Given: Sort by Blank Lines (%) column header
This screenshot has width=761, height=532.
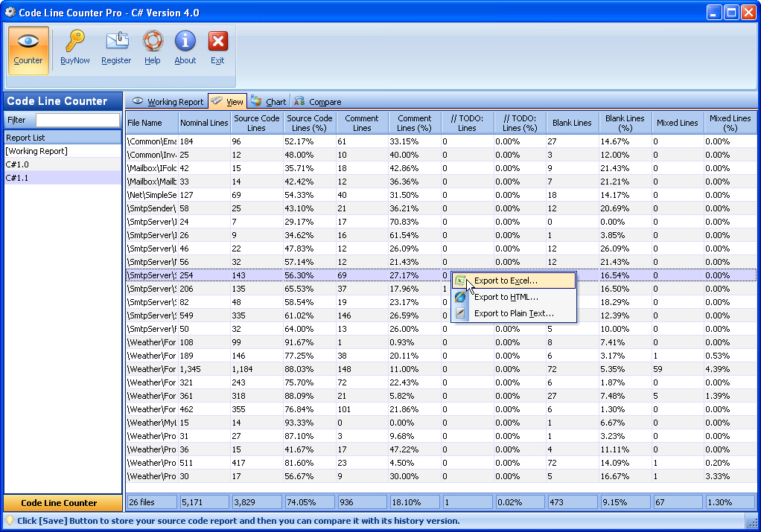Looking at the screenshot, I should [625, 123].
